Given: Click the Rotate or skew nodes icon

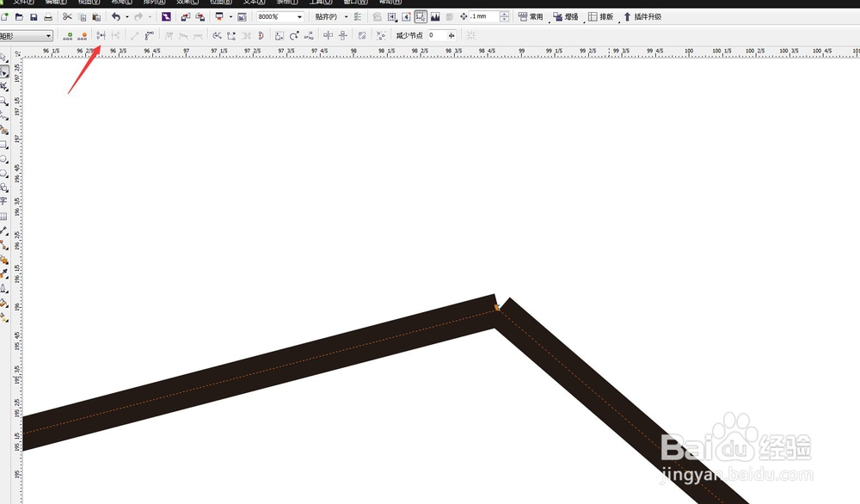Looking at the screenshot, I should tap(294, 35).
